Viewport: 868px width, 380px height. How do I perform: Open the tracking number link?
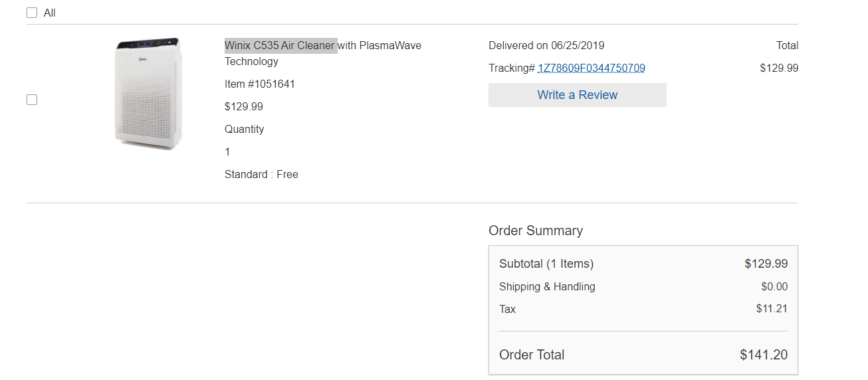pos(591,68)
